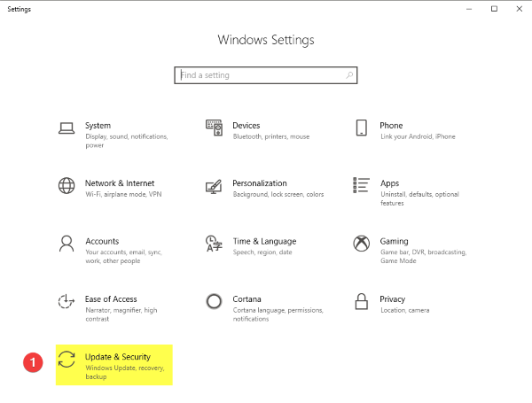This screenshot has height=403, width=532.
Task: Open Apps settings heading
Action: (389, 183)
